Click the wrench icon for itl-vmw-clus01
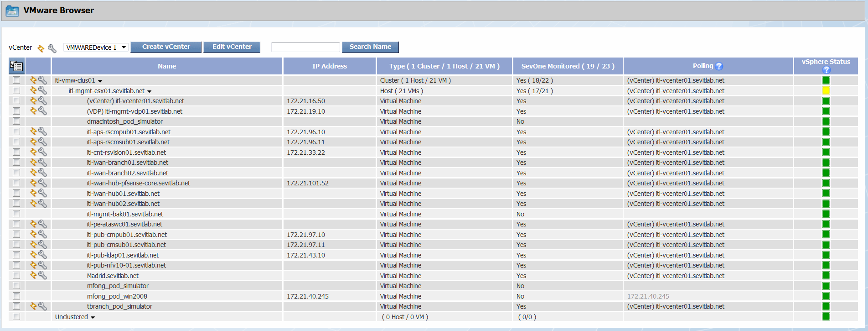Image resolution: width=868 pixels, height=331 pixels. (42, 80)
